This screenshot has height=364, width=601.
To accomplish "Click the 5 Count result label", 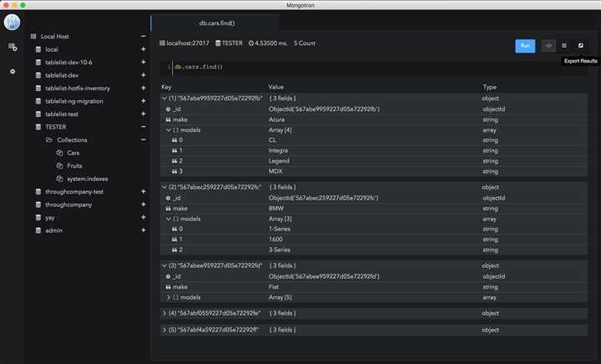I will tap(305, 43).
